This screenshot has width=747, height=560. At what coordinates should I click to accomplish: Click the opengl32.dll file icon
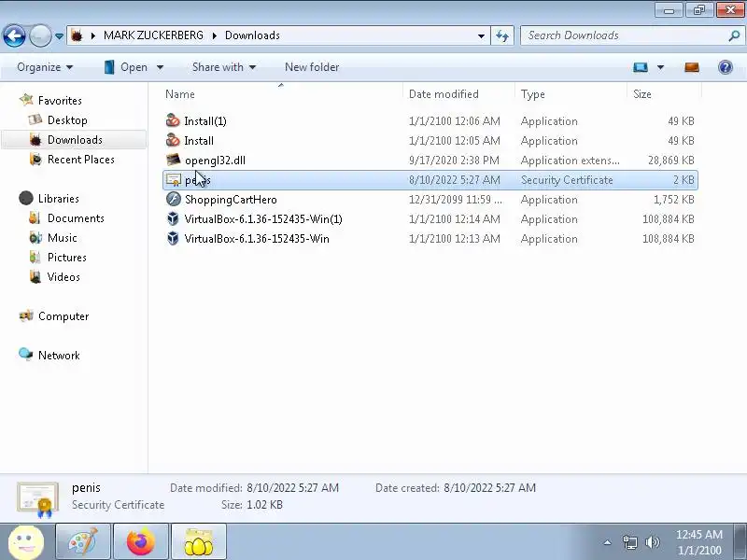[x=174, y=160]
